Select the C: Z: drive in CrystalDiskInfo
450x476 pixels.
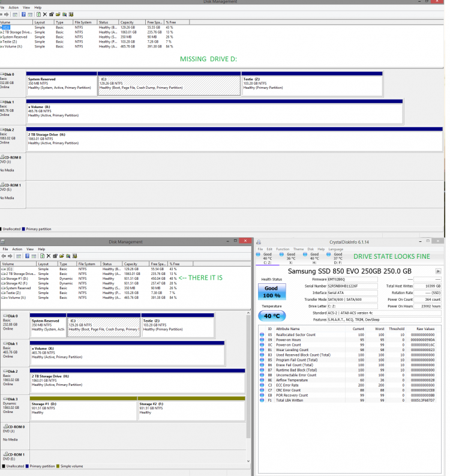click(268, 258)
